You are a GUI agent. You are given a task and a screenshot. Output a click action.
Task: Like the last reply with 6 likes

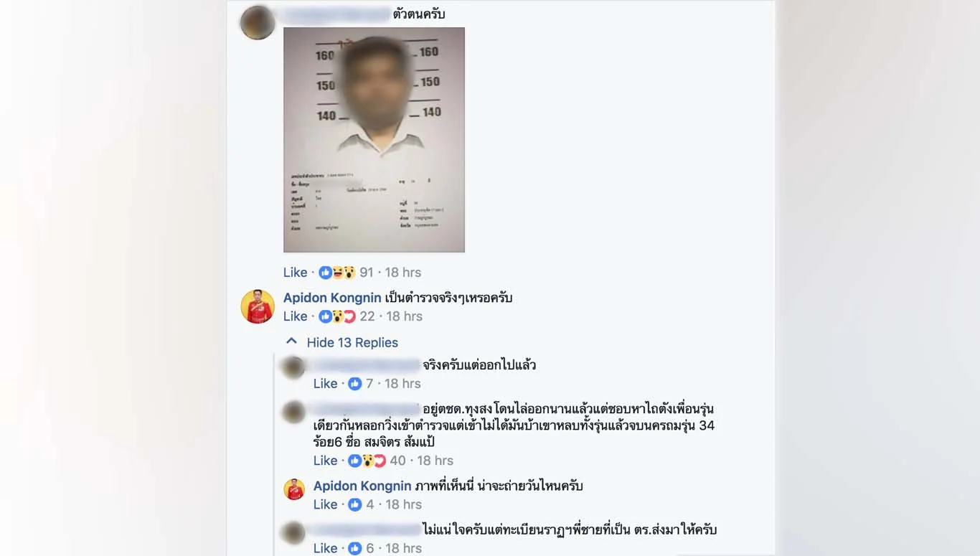point(325,548)
